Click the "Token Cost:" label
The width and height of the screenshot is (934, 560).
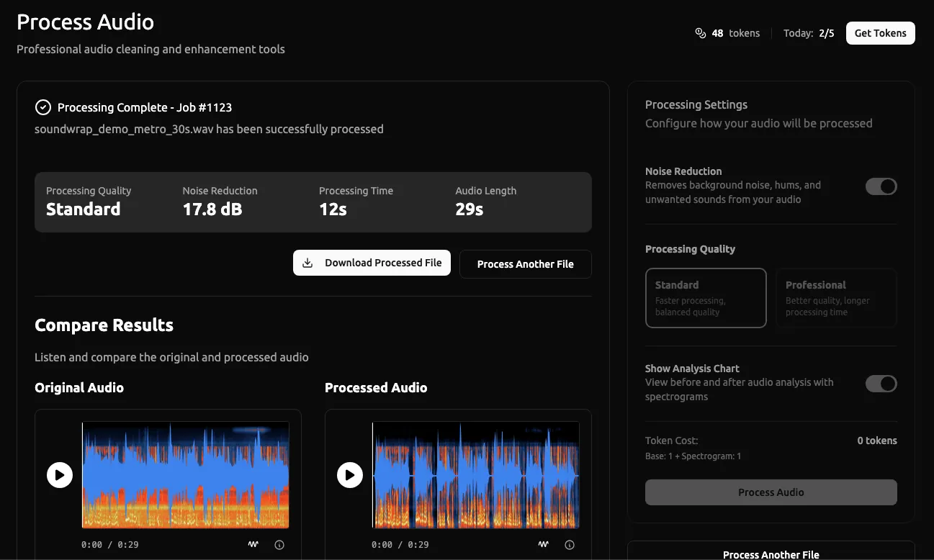pyautogui.click(x=672, y=441)
